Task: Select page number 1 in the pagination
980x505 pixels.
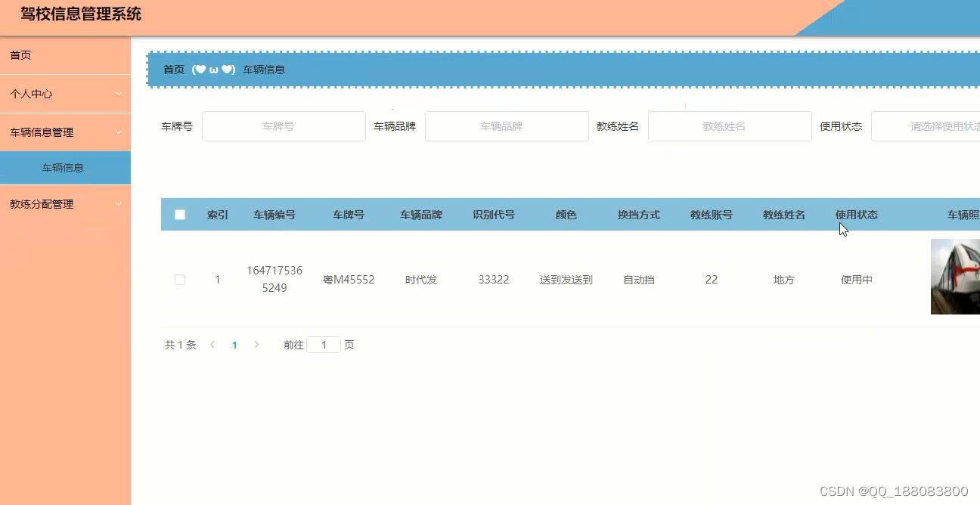Action: click(234, 344)
